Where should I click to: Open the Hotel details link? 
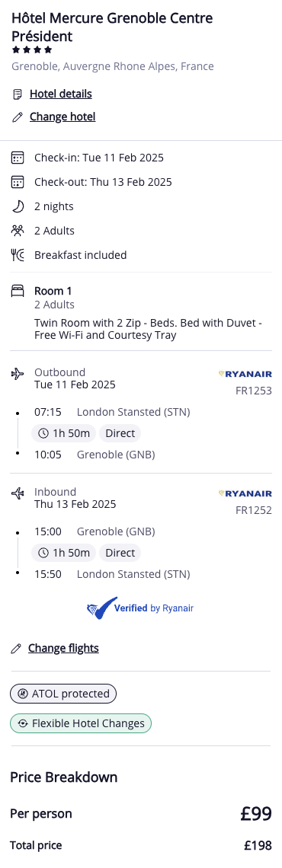(61, 94)
